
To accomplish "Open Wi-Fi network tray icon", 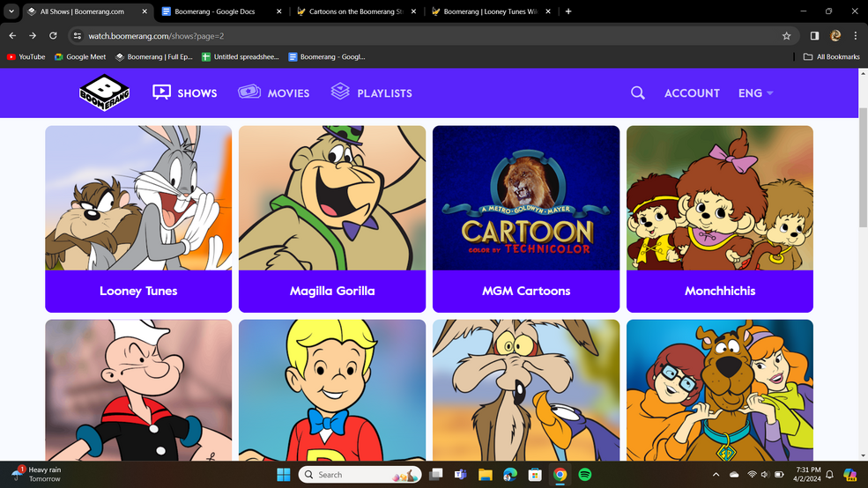I will (752, 475).
